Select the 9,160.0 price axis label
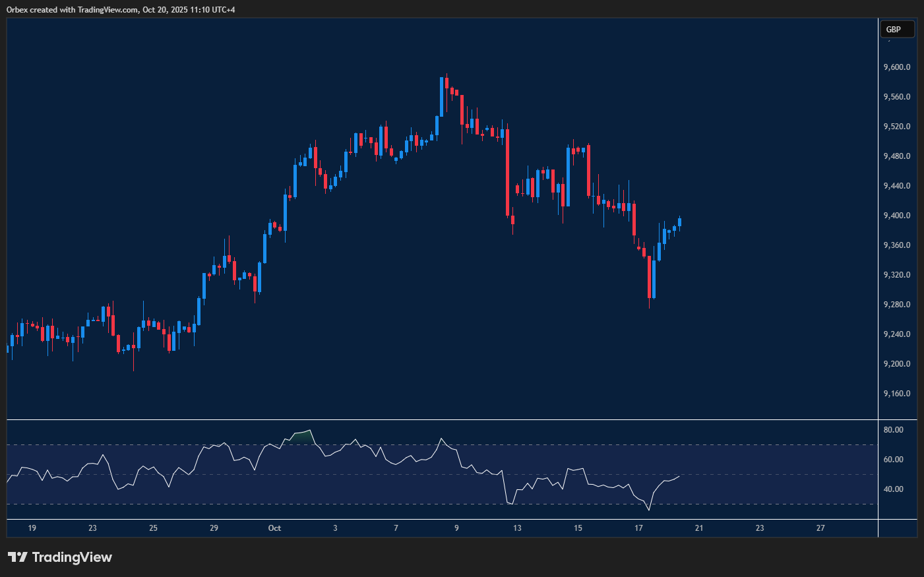The width and height of the screenshot is (924, 577). tap(897, 394)
